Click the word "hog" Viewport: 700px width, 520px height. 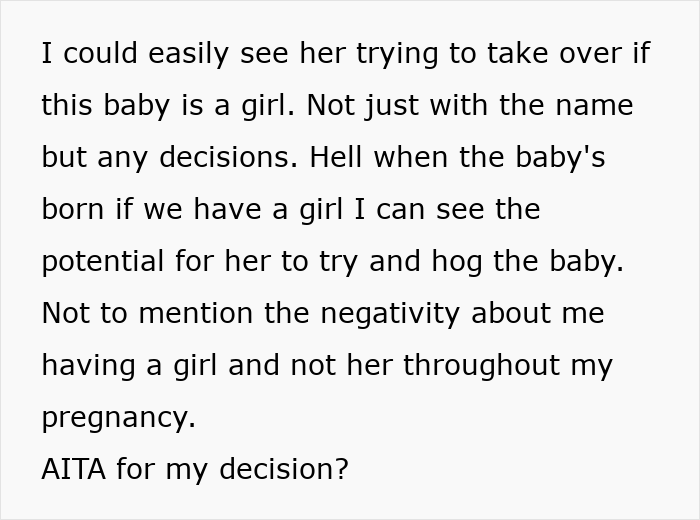tap(450, 261)
